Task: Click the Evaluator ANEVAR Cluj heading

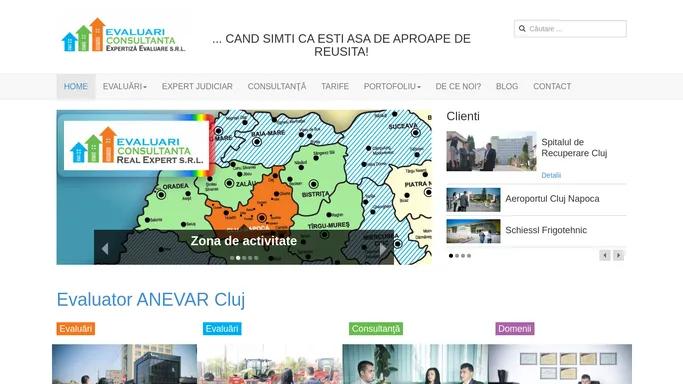Action: coord(151,300)
